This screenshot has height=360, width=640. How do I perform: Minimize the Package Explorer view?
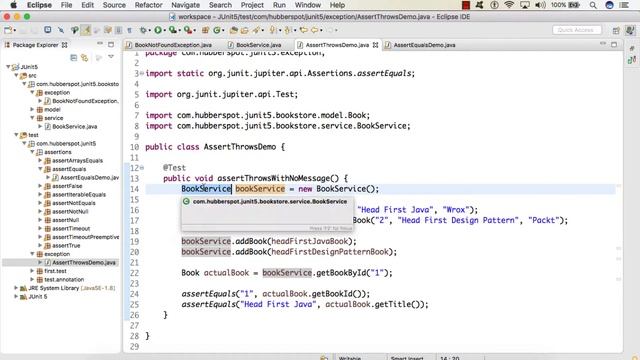tap(100, 44)
